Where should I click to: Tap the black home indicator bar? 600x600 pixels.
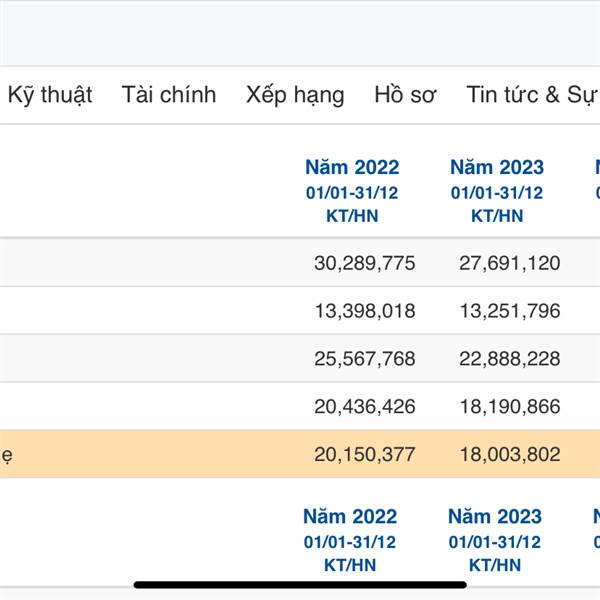[300, 585]
